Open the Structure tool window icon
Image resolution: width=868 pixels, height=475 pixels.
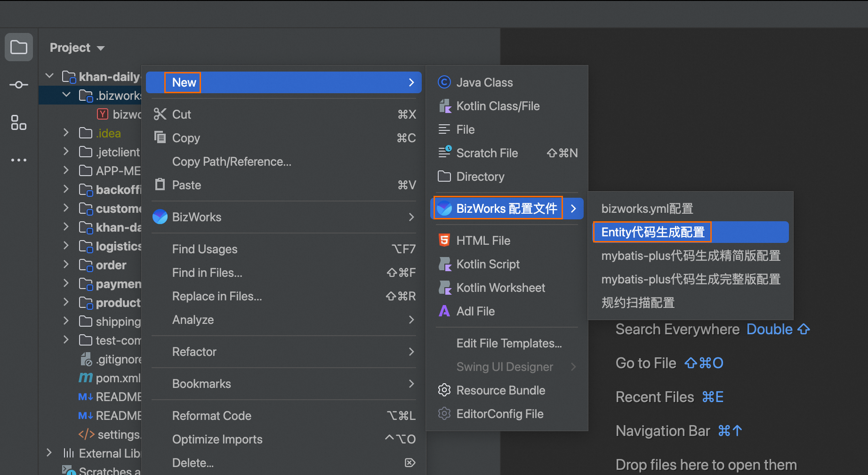(19, 122)
